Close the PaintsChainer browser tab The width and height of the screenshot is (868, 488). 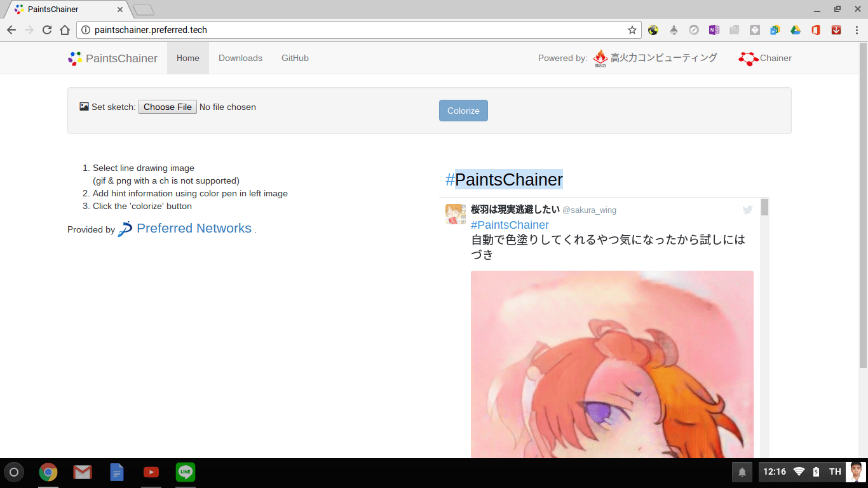pyautogui.click(x=120, y=10)
